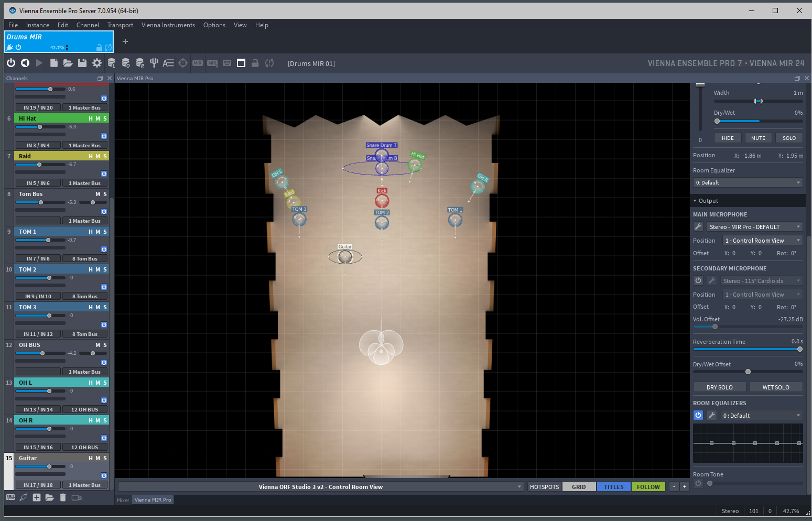Open the Instance menu
812x521 pixels.
click(x=38, y=25)
